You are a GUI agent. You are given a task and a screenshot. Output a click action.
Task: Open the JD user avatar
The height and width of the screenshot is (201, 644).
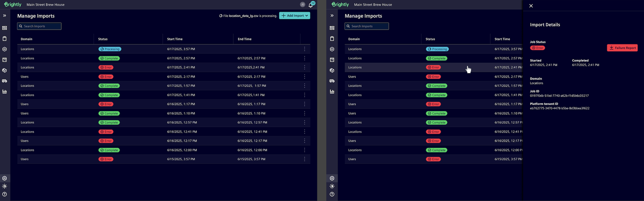click(x=303, y=4)
